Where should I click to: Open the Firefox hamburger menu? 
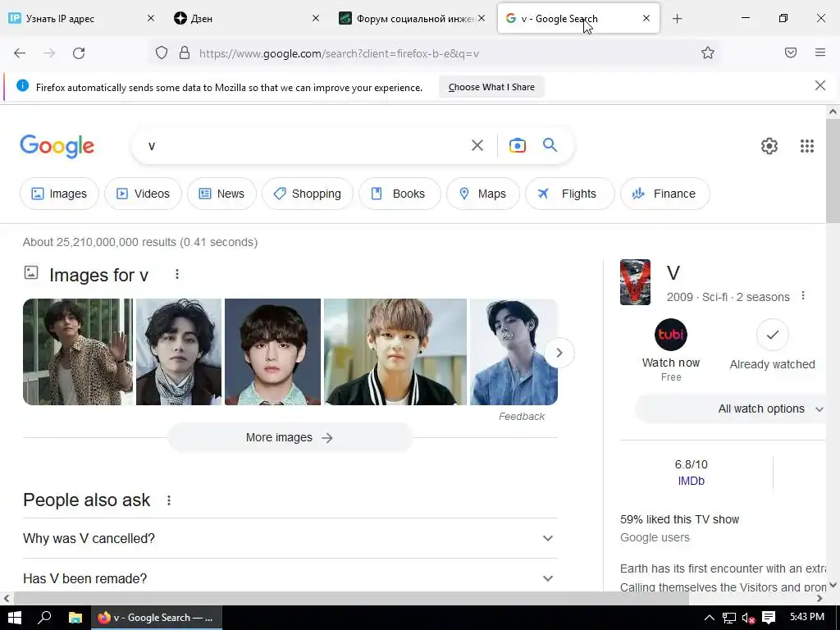pyautogui.click(x=820, y=52)
